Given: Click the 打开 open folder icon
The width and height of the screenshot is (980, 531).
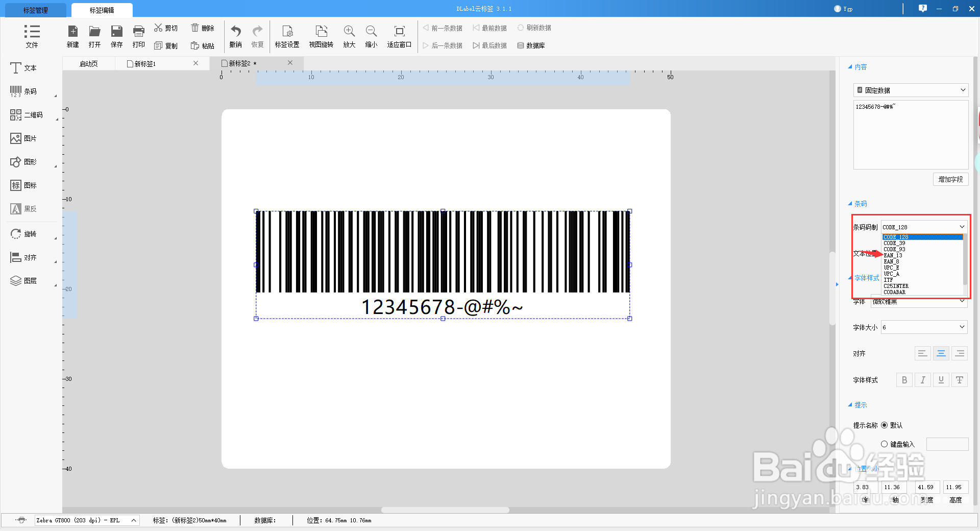Looking at the screenshot, I should (x=94, y=36).
